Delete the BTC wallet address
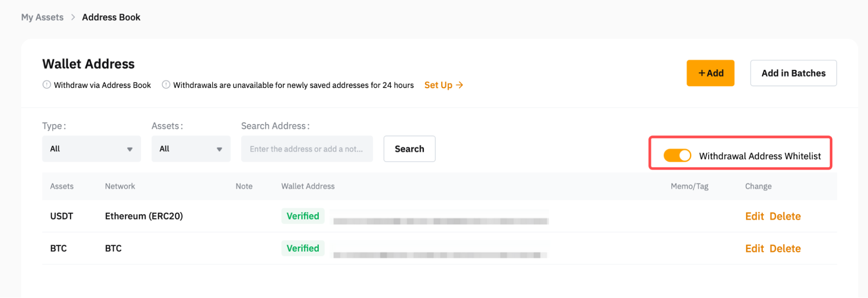The width and height of the screenshot is (868, 298). coord(785,249)
